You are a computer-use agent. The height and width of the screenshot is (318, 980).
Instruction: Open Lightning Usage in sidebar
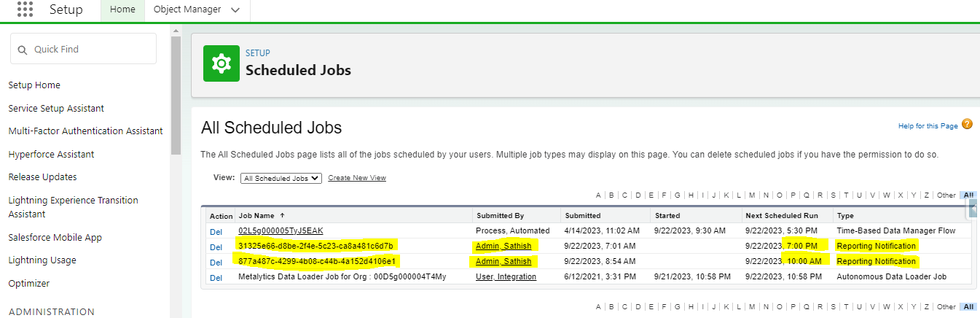(x=42, y=260)
